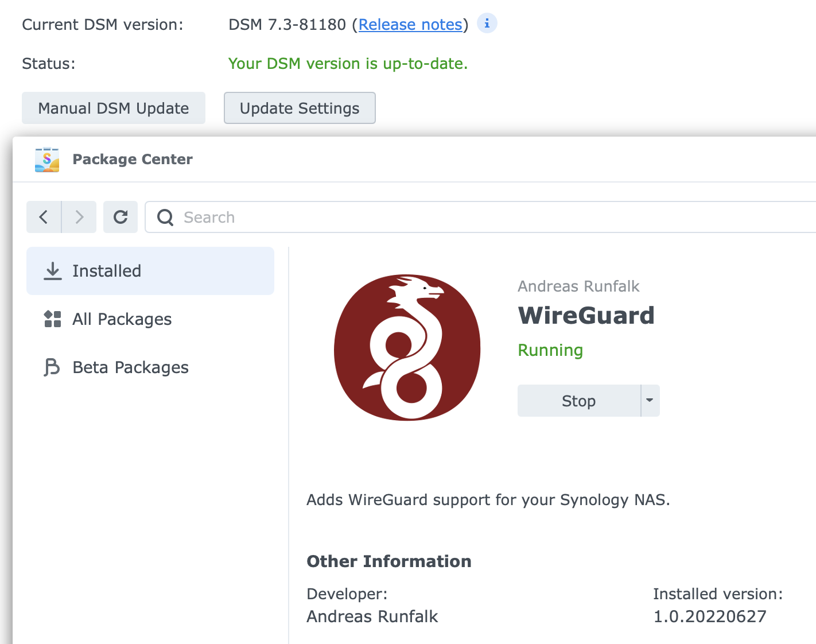The width and height of the screenshot is (816, 644).
Task: Click the Package Center app icon
Action: (x=47, y=160)
